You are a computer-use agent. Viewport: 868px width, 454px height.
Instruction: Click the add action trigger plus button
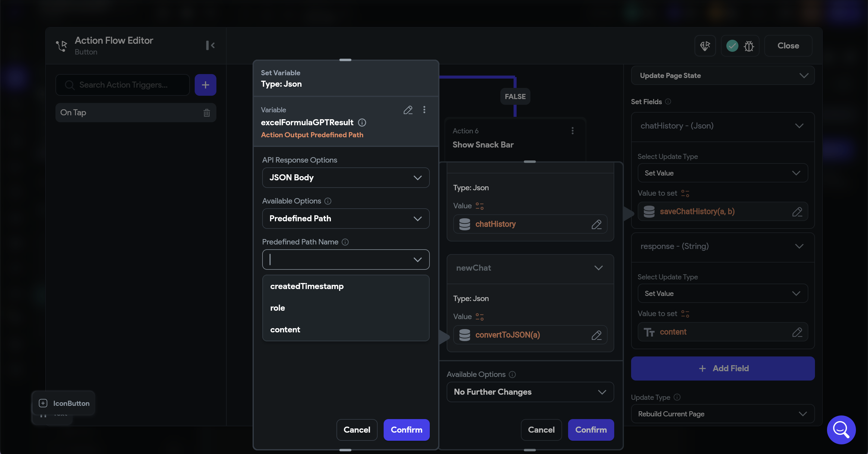205,85
